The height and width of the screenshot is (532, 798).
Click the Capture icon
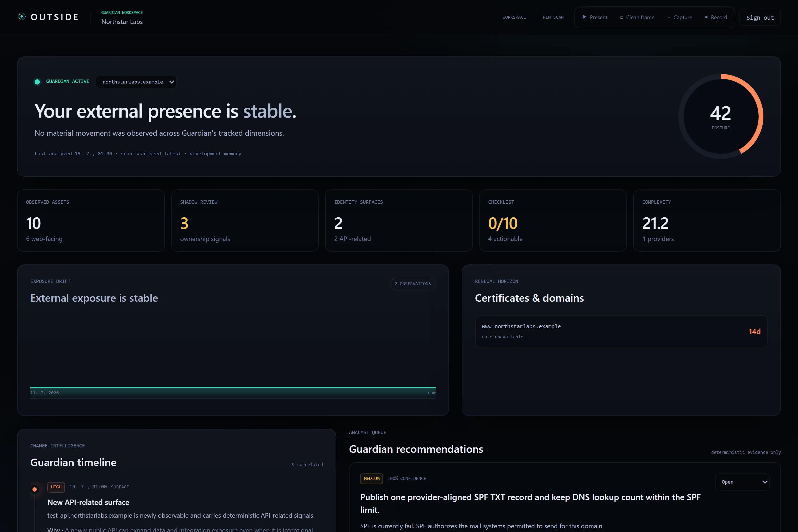coord(669,17)
